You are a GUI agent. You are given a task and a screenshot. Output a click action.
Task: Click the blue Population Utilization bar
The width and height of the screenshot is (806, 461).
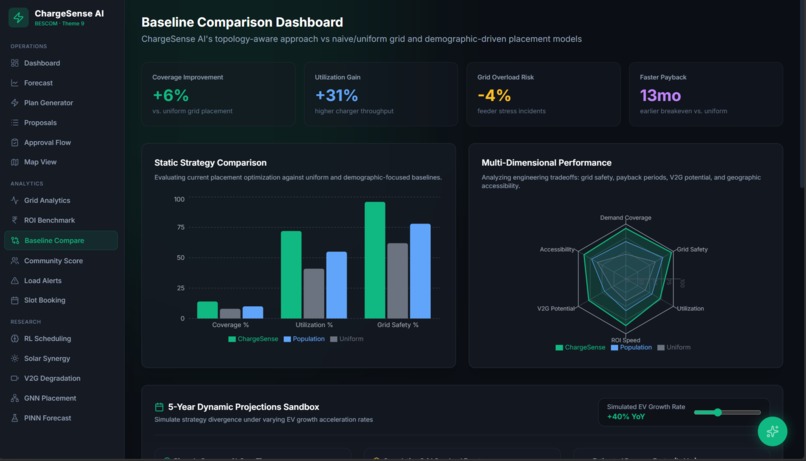(336, 285)
